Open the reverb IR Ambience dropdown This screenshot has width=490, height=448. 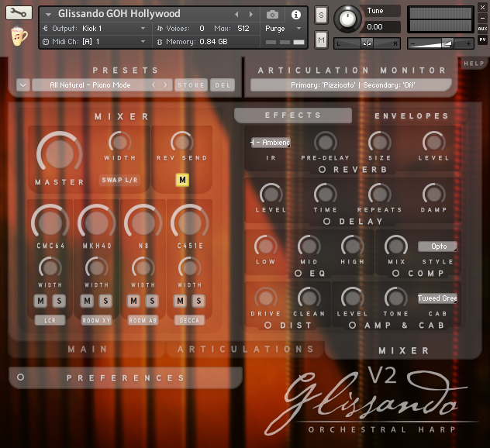coord(271,143)
